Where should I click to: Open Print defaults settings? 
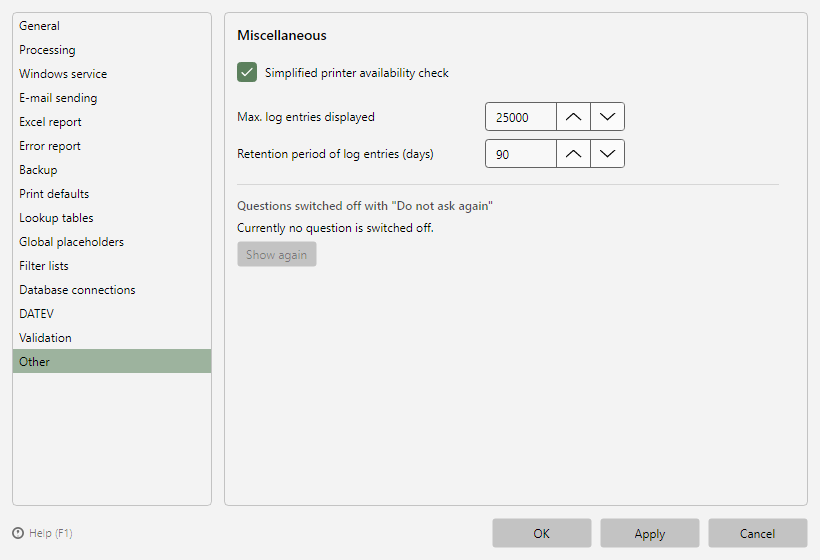[112, 194]
